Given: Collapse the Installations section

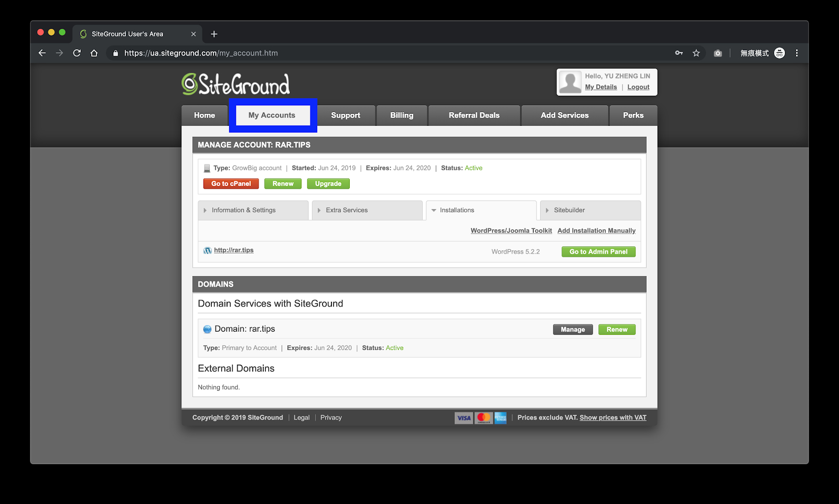Looking at the screenshot, I should [481, 210].
